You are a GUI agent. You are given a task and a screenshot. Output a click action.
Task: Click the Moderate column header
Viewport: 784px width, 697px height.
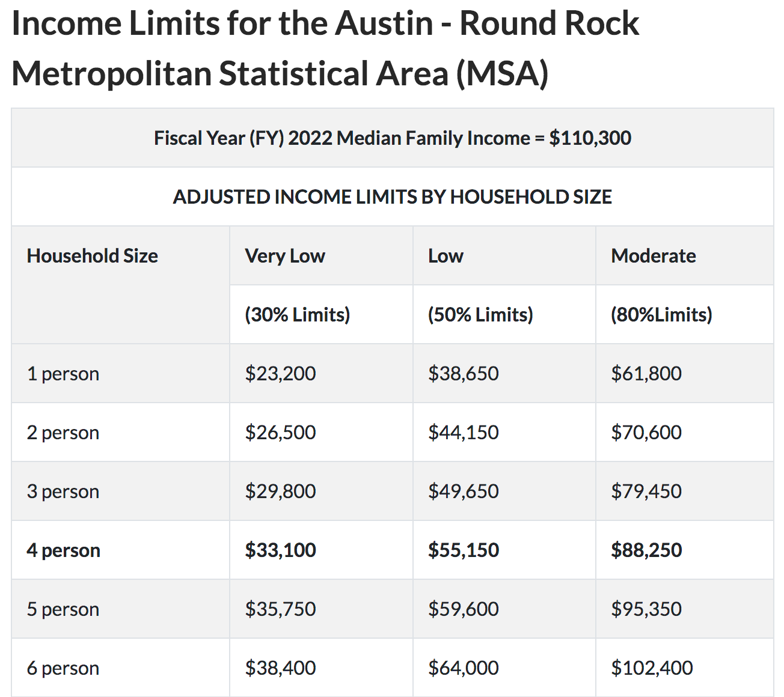(x=685, y=255)
